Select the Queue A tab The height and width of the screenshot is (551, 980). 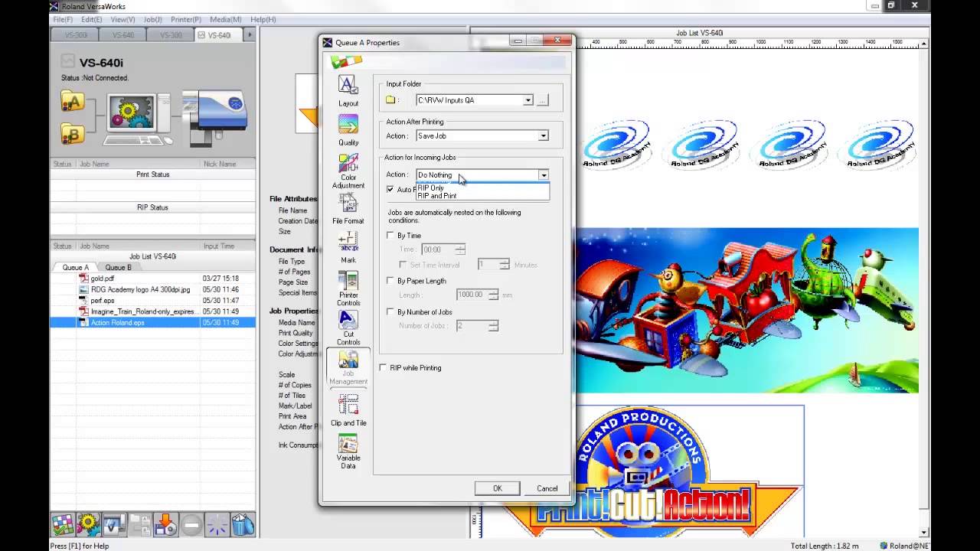click(x=75, y=267)
